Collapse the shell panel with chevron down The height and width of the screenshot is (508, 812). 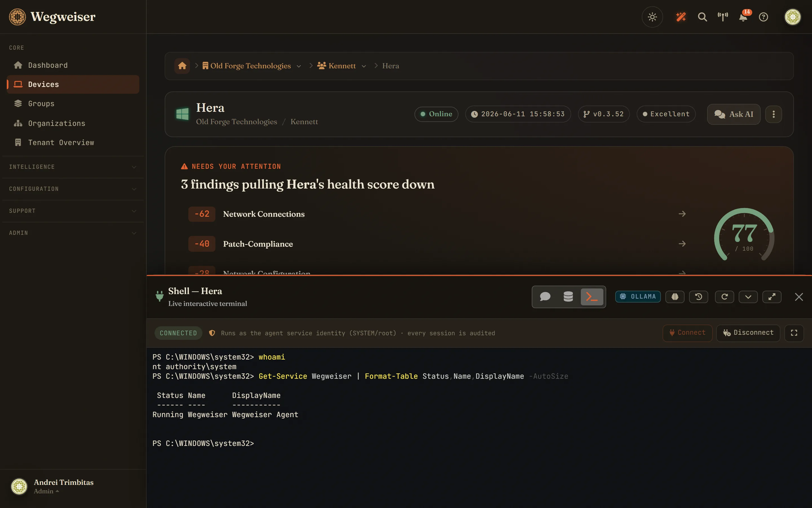tap(748, 297)
